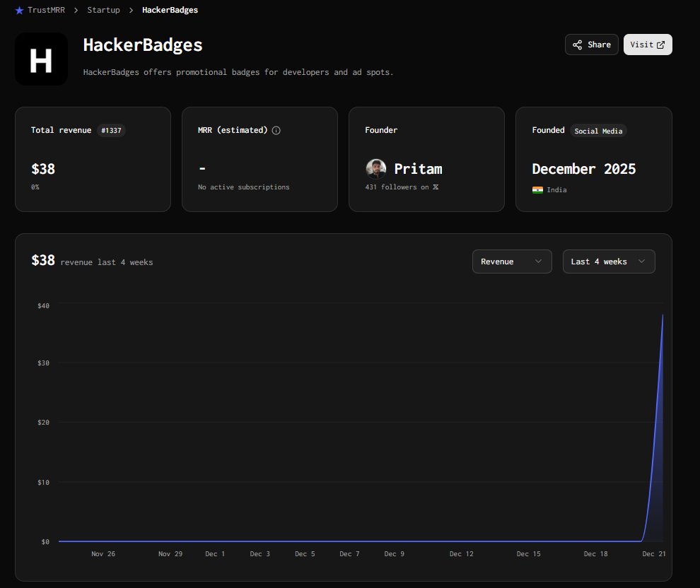Viewport: 700px width, 588px height.
Task: Click the Dec 18 axis label
Action: tap(595, 553)
